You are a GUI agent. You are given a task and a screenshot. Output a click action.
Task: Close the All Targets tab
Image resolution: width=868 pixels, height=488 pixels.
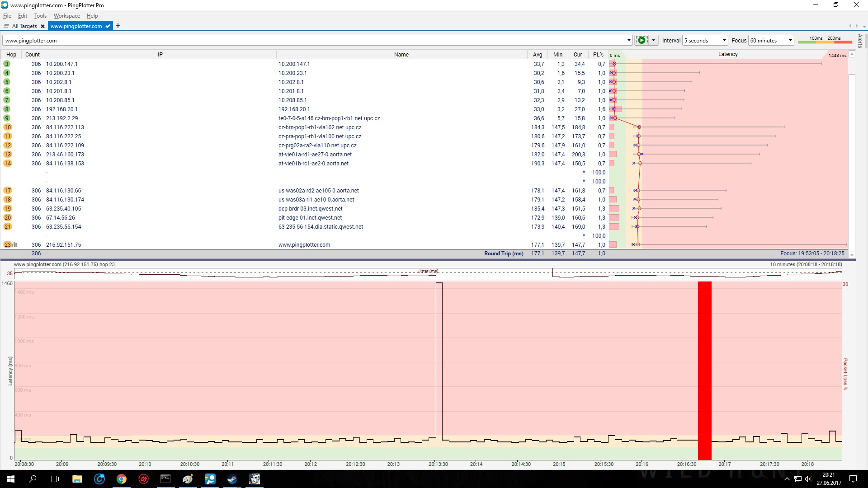[42, 26]
